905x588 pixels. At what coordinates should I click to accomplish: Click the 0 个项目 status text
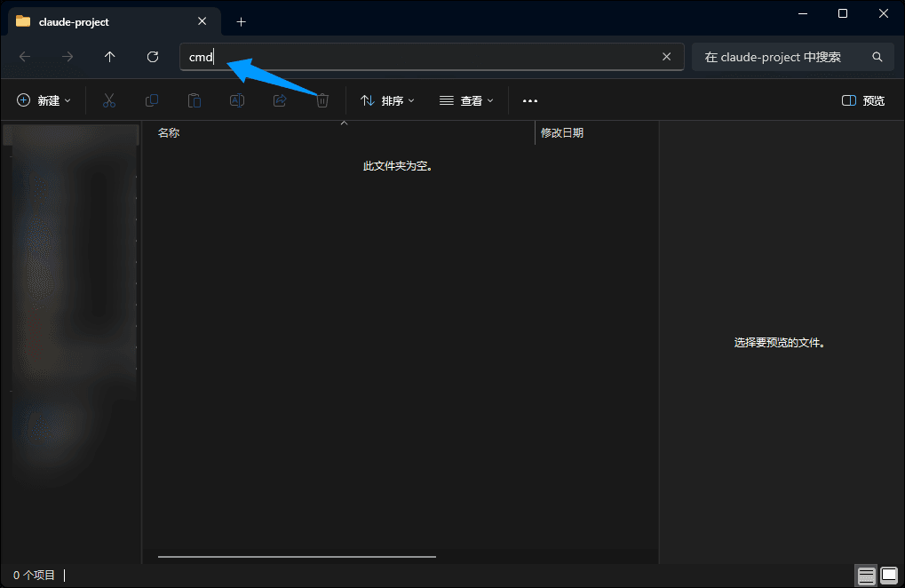tap(34, 576)
